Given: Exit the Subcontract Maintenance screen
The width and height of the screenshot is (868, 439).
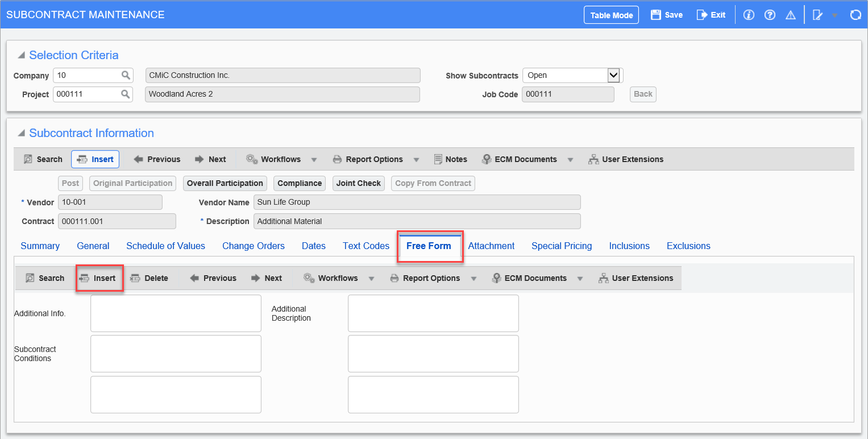Looking at the screenshot, I should coord(711,15).
